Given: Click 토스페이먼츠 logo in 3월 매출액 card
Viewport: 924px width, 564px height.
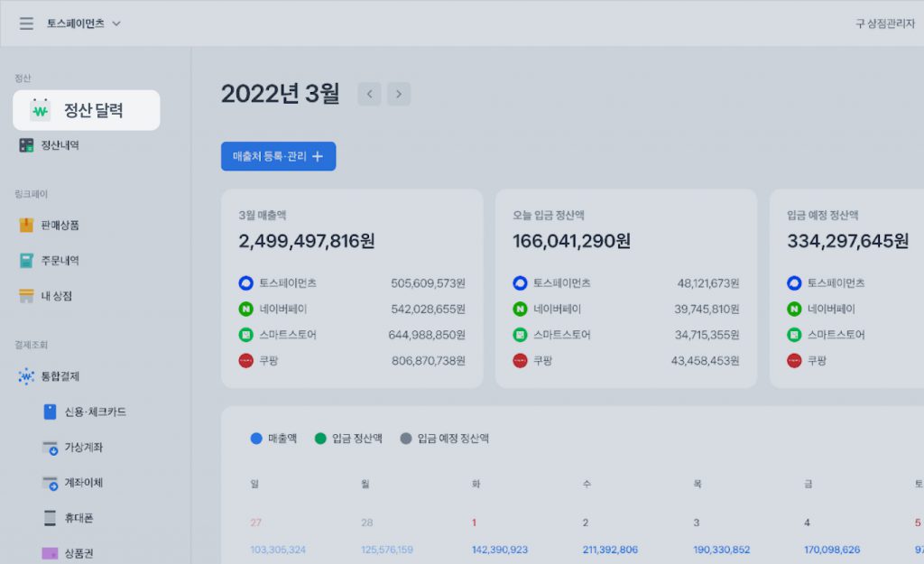Looking at the screenshot, I should point(245,282).
